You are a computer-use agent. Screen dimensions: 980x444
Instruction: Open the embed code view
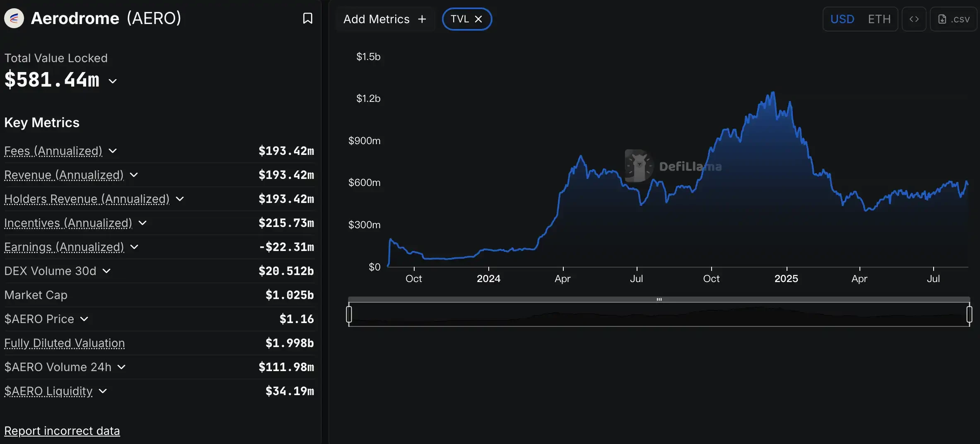coord(914,19)
